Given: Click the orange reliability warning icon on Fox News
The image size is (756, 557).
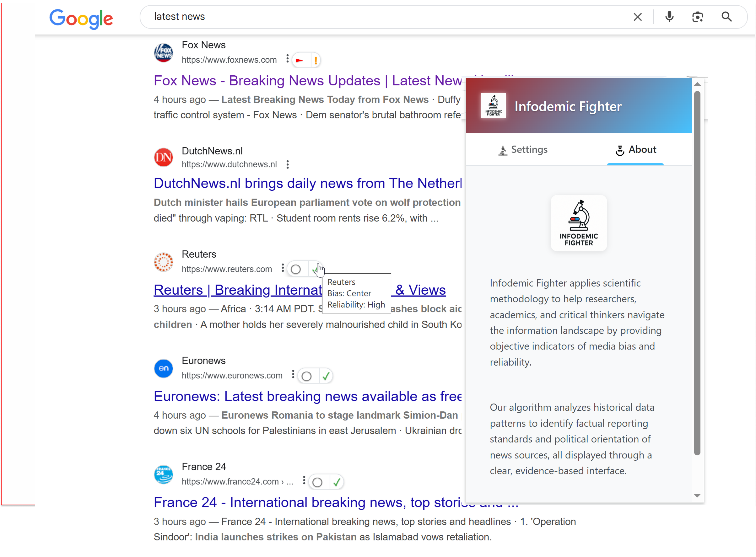Looking at the screenshot, I should click(x=316, y=60).
